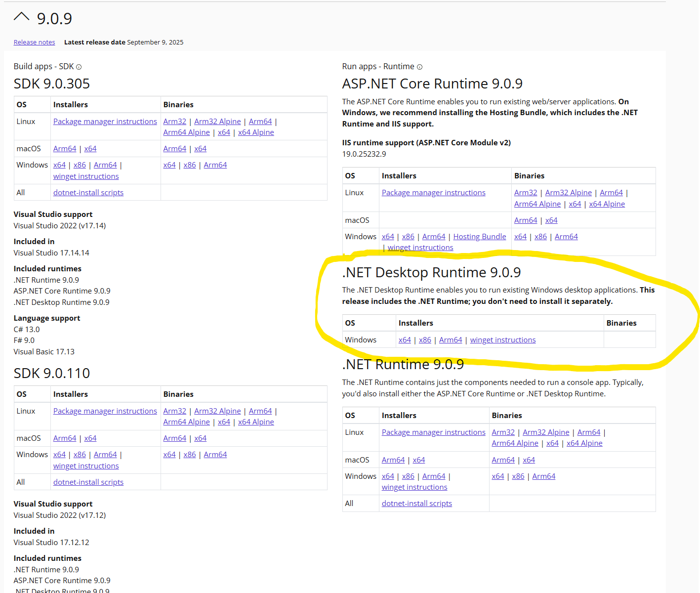Image resolution: width=700 pixels, height=593 pixels.
Task: Open SDK 9.0.305 Windows winget instructions
Action: point(86,176)
